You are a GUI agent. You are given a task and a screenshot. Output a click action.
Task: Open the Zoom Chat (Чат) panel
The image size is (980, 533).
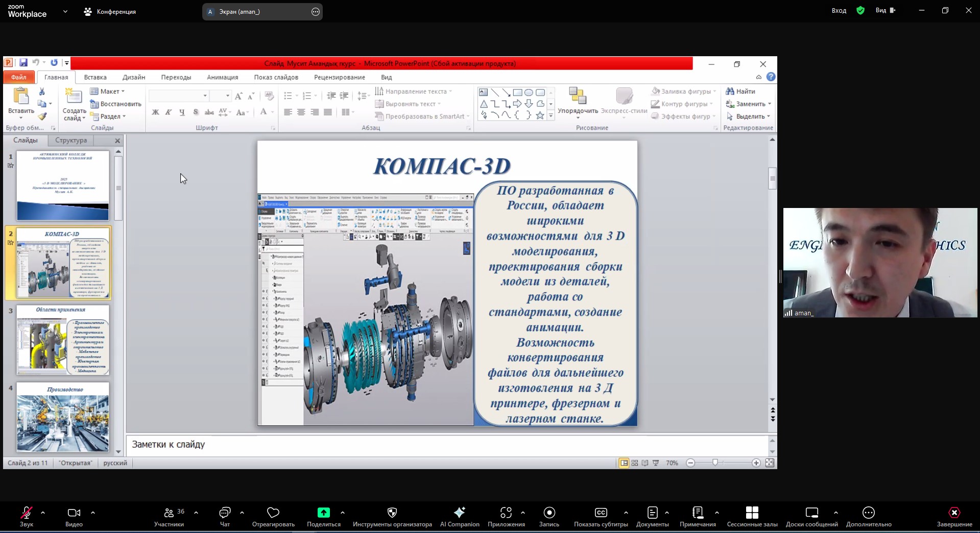click(x=225, y=513)
